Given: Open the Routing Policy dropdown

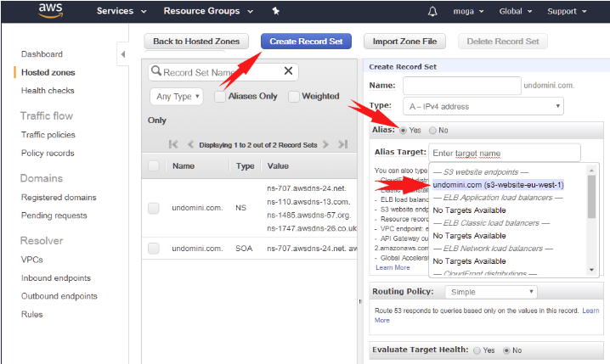Looking at the screenshot, I should point(491,292).
